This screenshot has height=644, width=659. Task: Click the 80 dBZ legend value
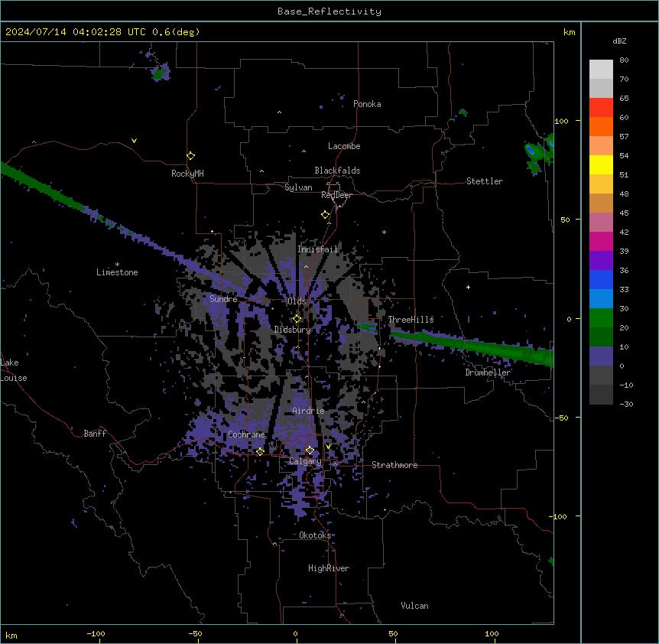tap(624, 60)
